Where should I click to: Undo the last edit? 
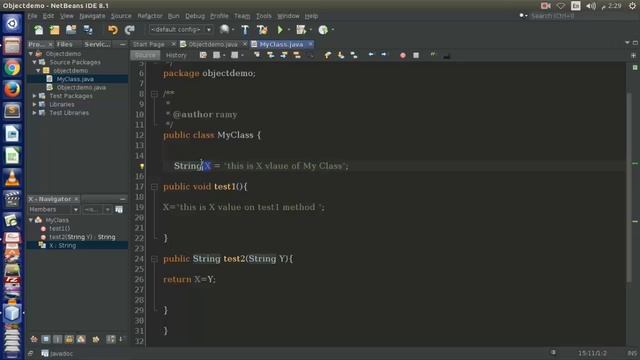(113, 30)
